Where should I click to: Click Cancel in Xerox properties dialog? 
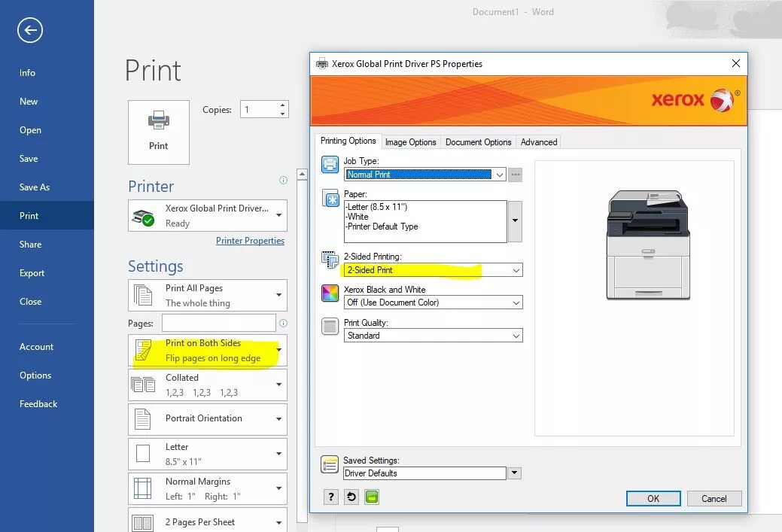pyautogui.click(x=714, y=499)
